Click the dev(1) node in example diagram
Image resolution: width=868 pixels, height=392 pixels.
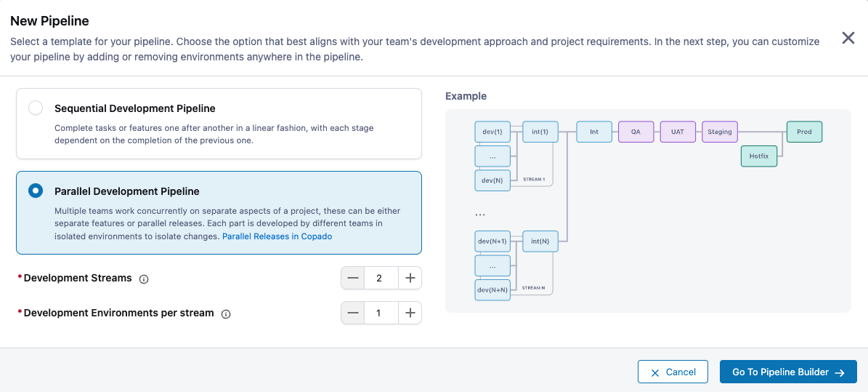pyautogui.click(x=492, y=132)
